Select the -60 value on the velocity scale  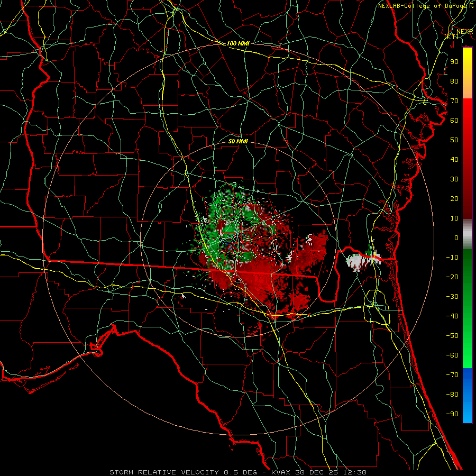[452, 355]
